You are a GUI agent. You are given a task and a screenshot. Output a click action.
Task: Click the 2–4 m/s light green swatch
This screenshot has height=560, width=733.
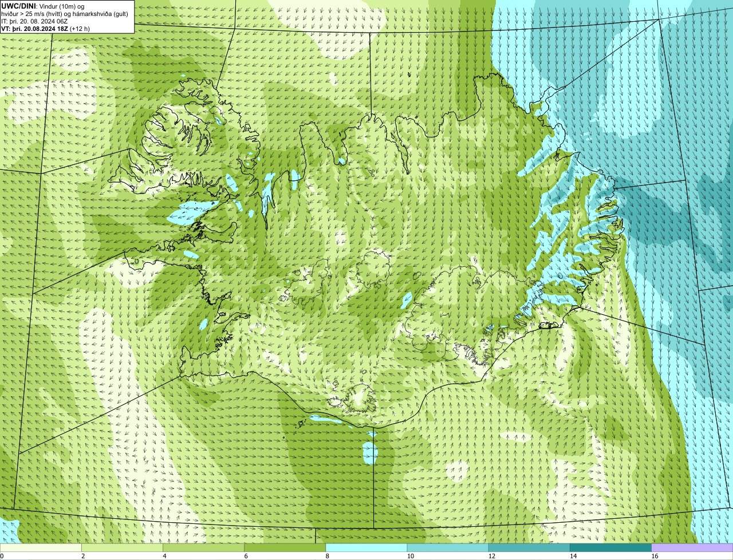(122, 547)
